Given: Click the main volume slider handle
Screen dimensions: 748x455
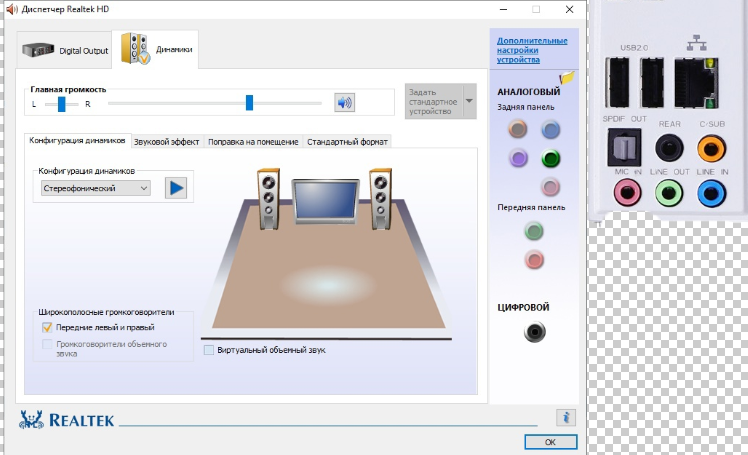Looking at the screenshot, I should [x=249, y=103].
